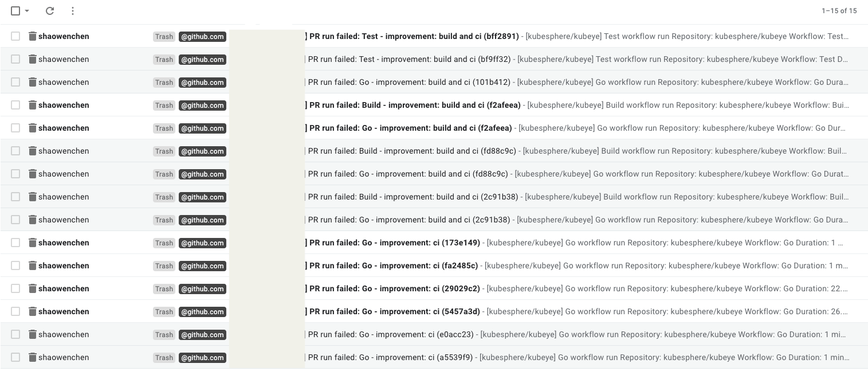
Task: Click the Refresh icon in the toolbar
Action: (x=50, y=11)
